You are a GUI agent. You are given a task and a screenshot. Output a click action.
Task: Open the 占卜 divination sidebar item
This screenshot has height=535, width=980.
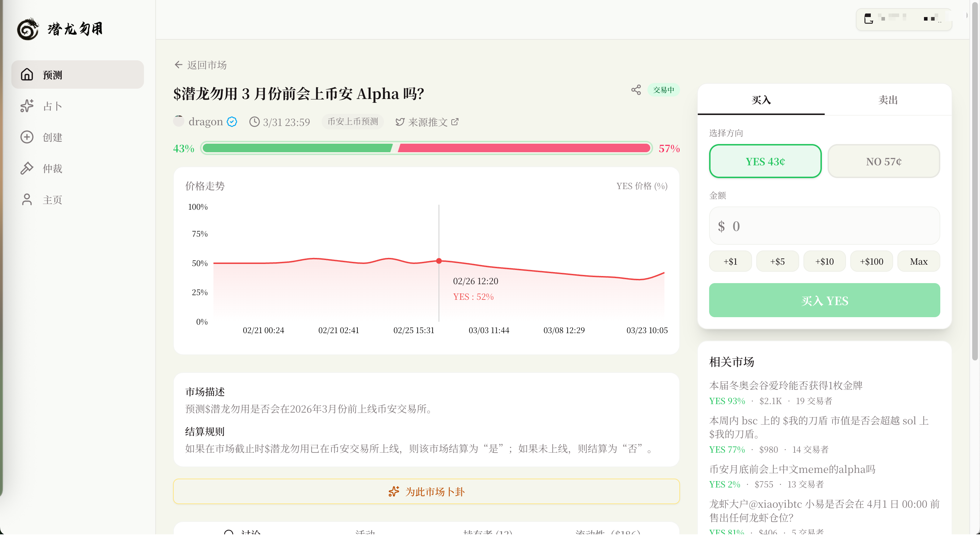52,106
